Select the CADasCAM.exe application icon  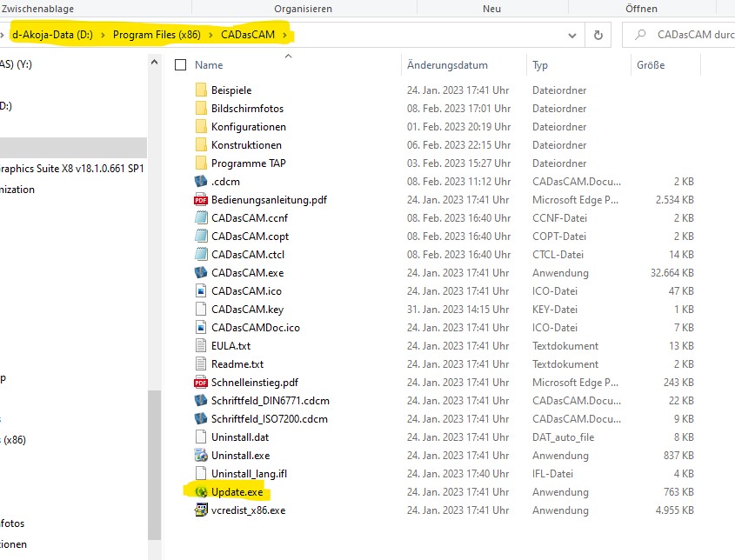coord(201,273)
